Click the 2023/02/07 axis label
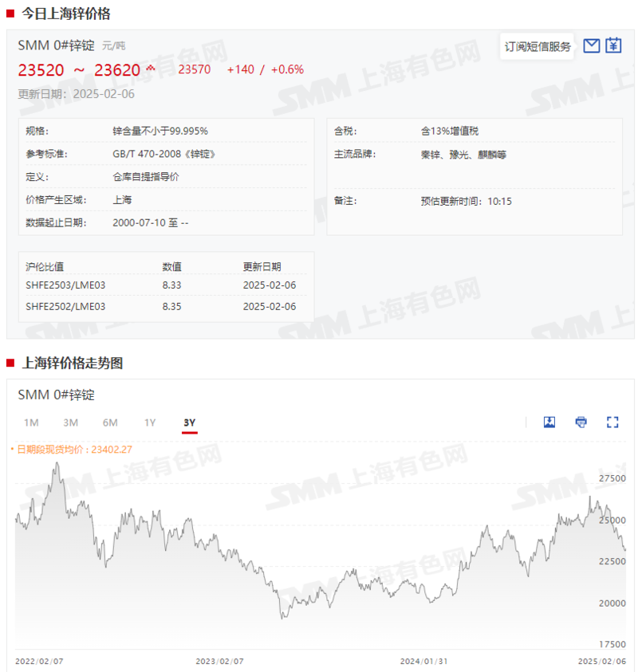 pos(218,661)
